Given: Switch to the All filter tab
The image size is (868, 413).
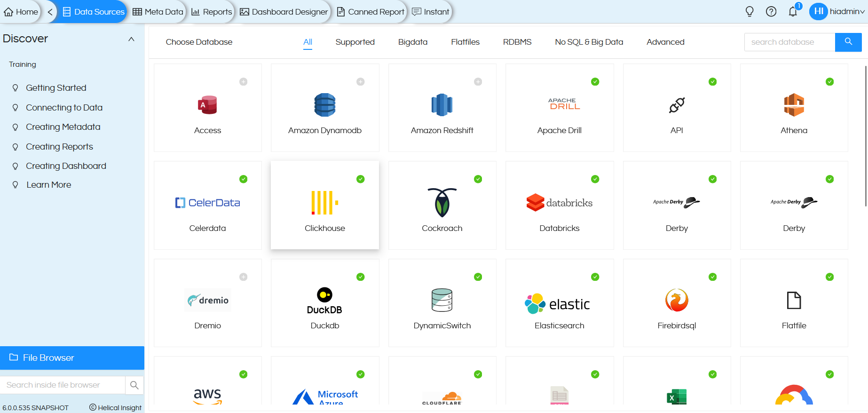Looking at the screenshot, I should click(308, 42).
